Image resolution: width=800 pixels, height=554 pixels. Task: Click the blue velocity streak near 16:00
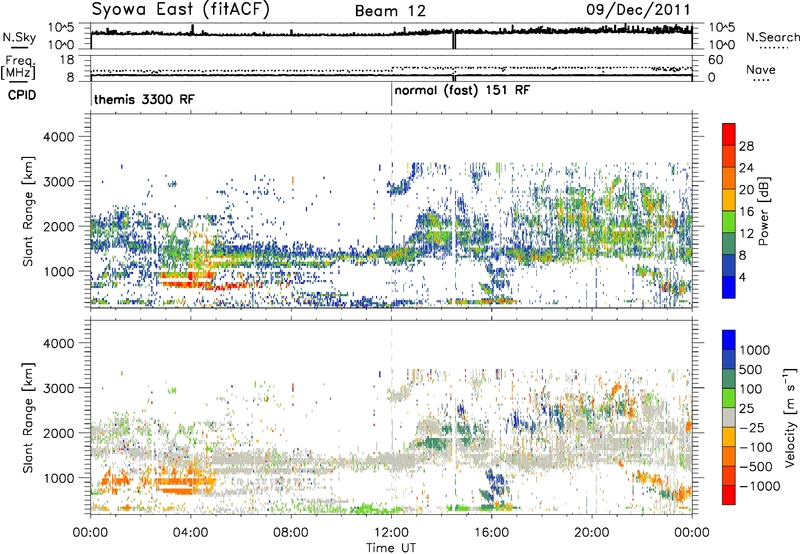[x=495, y=483]
